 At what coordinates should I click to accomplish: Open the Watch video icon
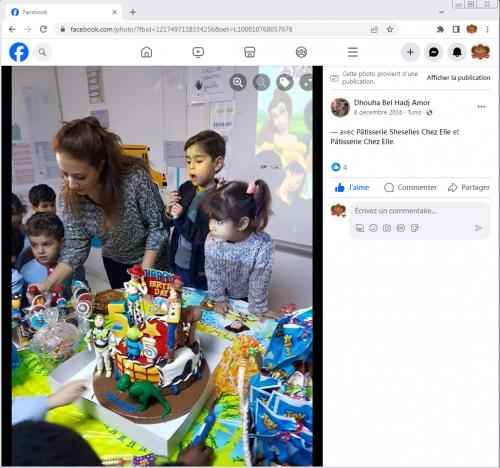point(198,52)
